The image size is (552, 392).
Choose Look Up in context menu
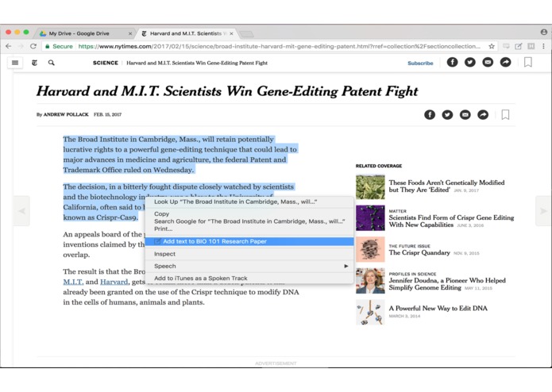(249, 202)
